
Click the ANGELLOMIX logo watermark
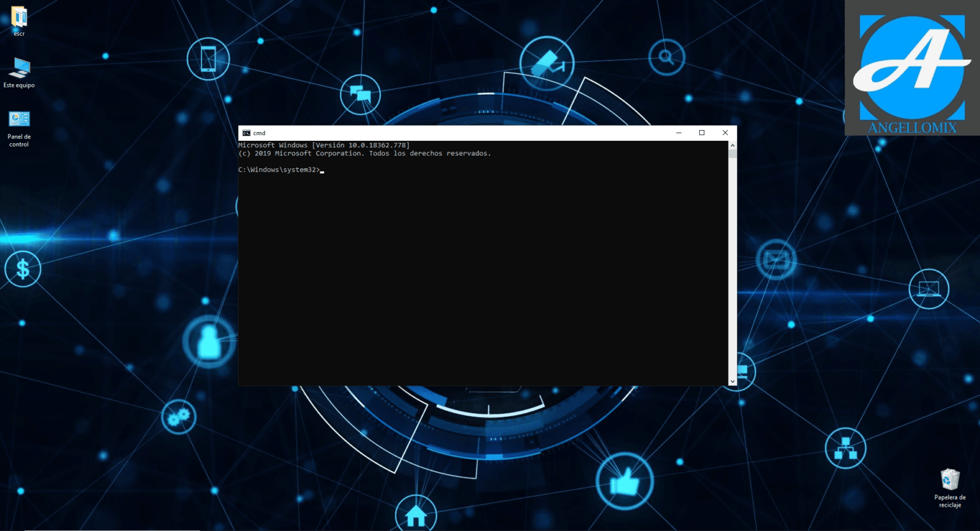point(912,67)
